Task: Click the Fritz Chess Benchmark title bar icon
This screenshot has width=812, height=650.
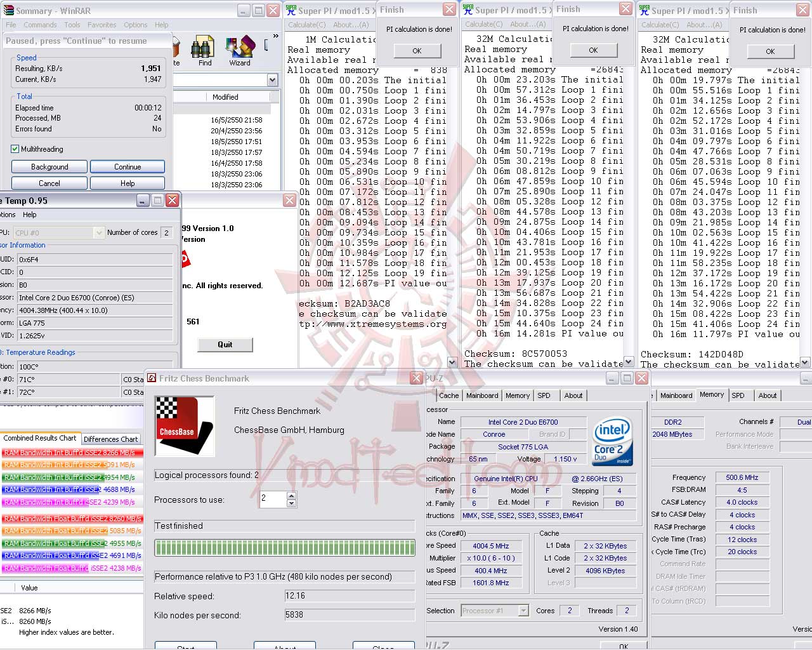Action: (x=152, y=378)
